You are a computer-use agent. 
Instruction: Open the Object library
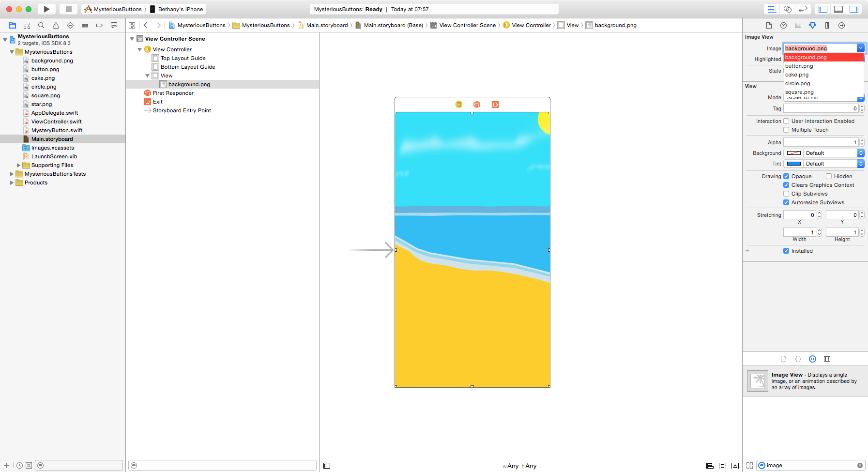coord(812,359)
